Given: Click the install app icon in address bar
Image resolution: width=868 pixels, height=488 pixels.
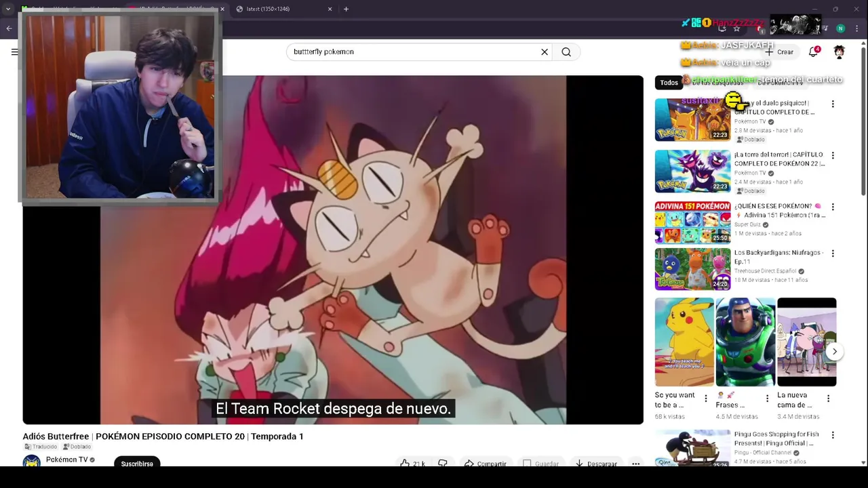Looking at the screenshot, I should (x=722, y=28).
